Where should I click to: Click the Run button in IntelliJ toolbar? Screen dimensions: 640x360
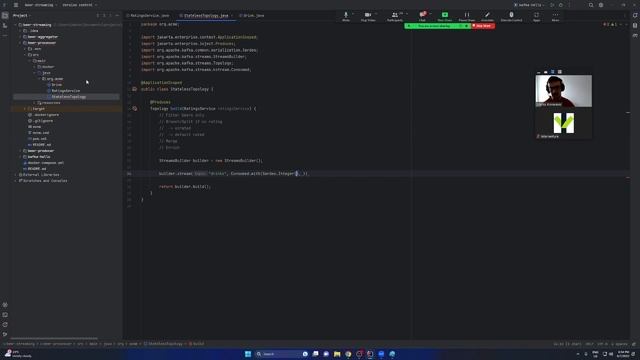552,5
